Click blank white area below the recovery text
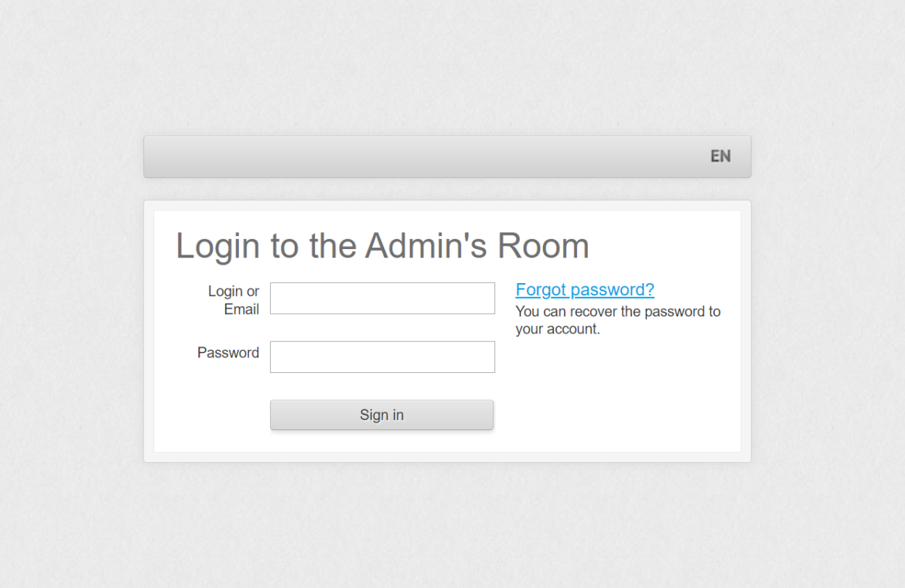The height and width of the screenshot is (588, 905). (x=619, y=395)
